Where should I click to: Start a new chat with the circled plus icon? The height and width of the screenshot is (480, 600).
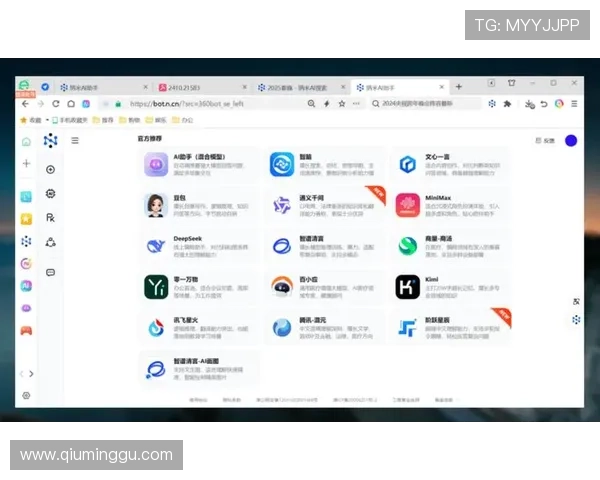point(50,169)
